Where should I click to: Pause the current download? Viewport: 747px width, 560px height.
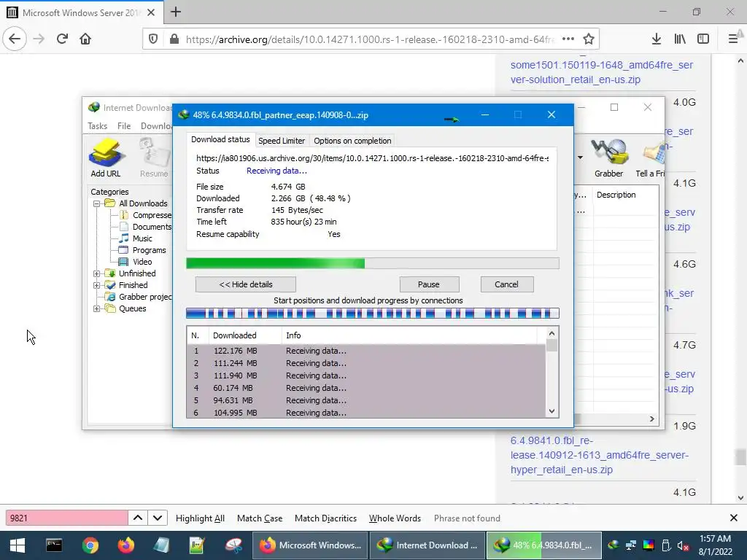pyautogui.click(x=429, y=284)
